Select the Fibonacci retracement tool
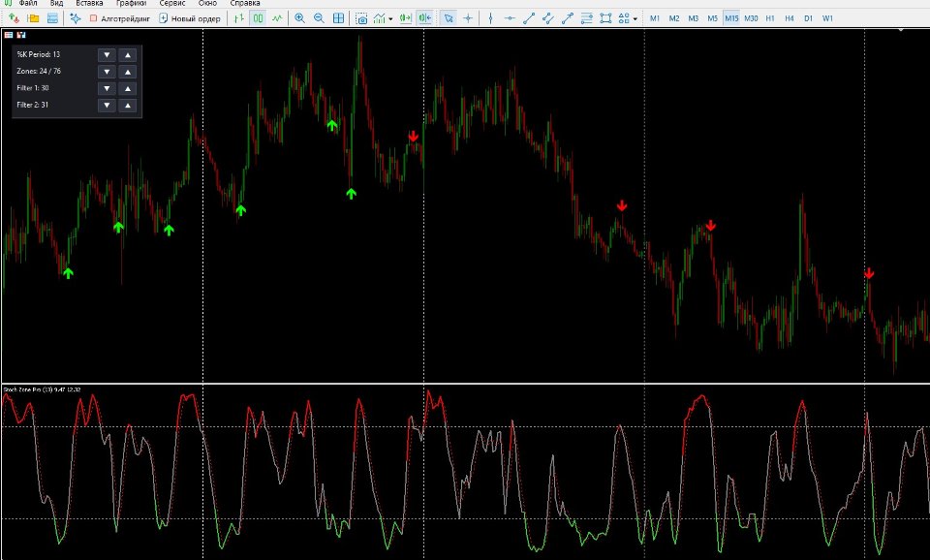930x560 pixels. pos(587,18)
